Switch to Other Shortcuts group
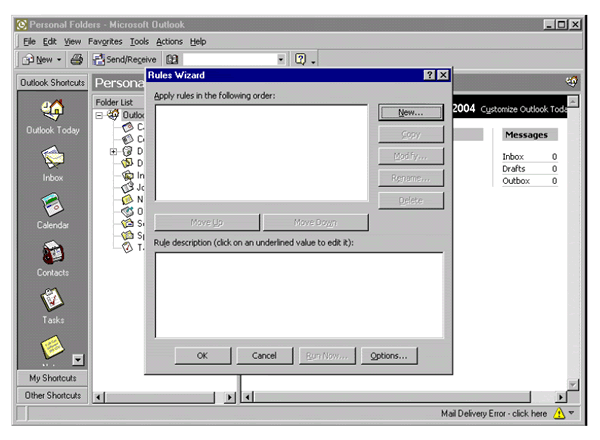This screenshot has width=600, height=440. click(52, 395)
